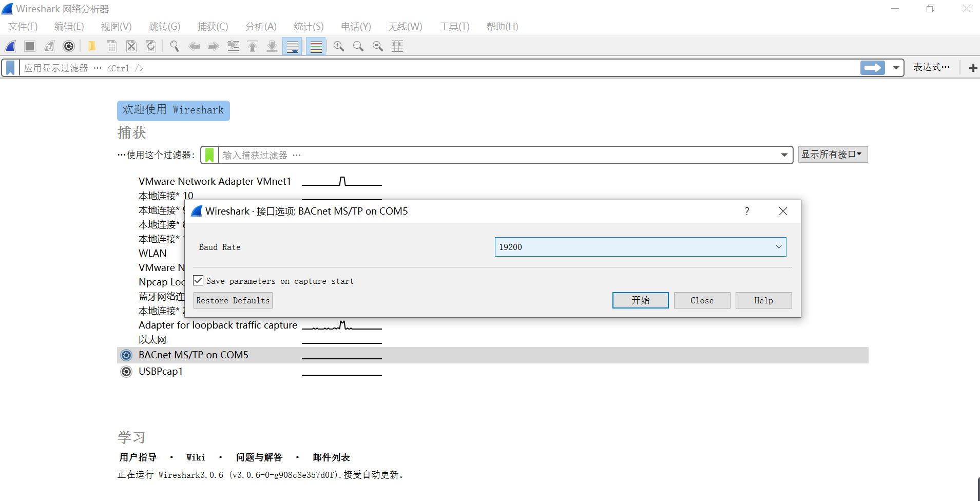Open display filter bookmarks icon
This screenshot has height=501, width=980.
coord(10,68)
